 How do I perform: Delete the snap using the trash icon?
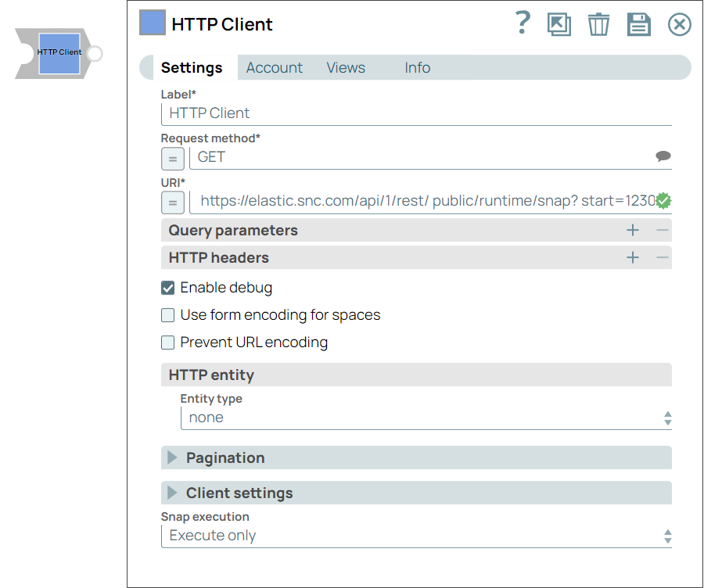(598, 24)
